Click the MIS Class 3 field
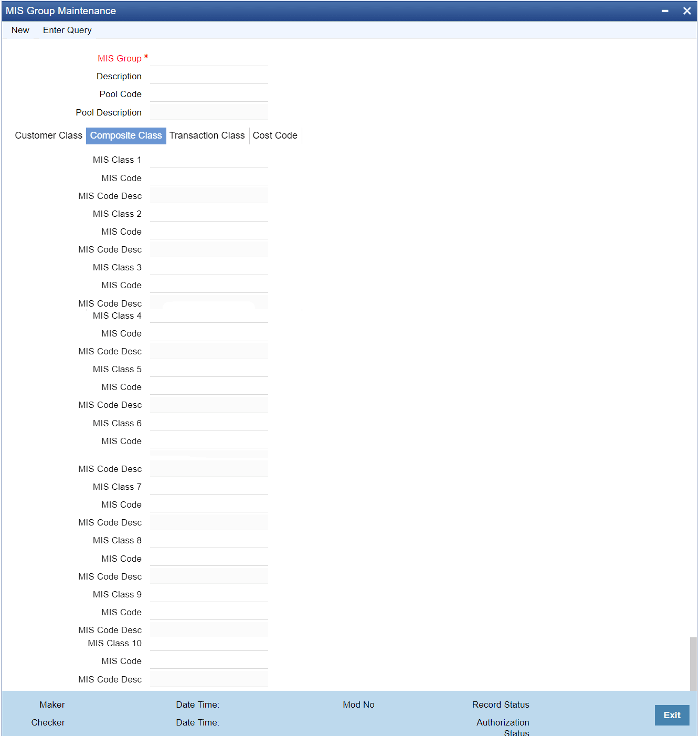 pyautogui.click(x=209, y=267)
